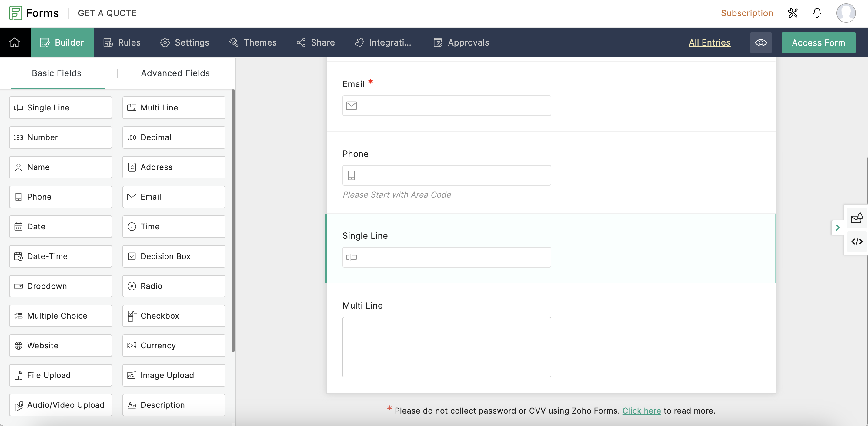Select the Single Line field label on form
Viewport: 868px width, 426px height.
point(365,236)
